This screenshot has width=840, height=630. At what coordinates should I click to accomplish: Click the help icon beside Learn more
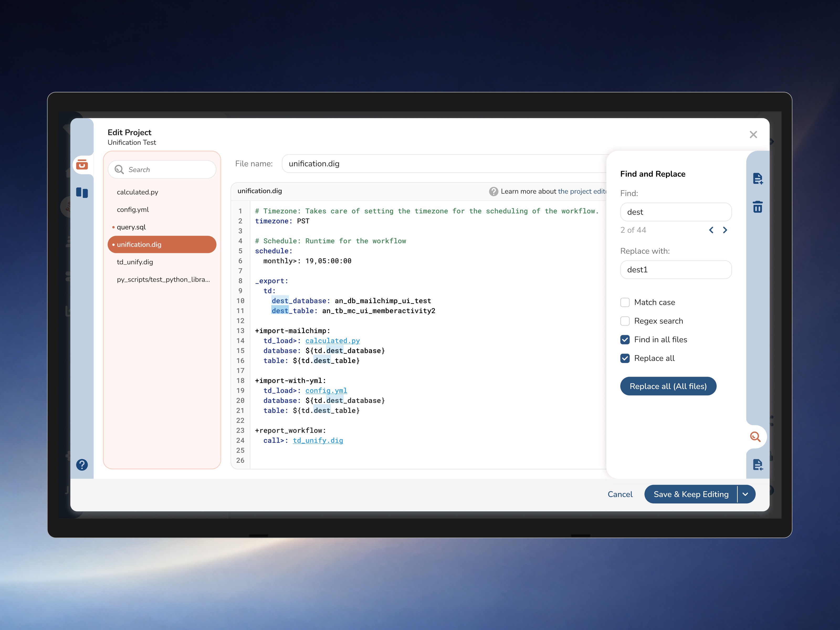point(493,191)
